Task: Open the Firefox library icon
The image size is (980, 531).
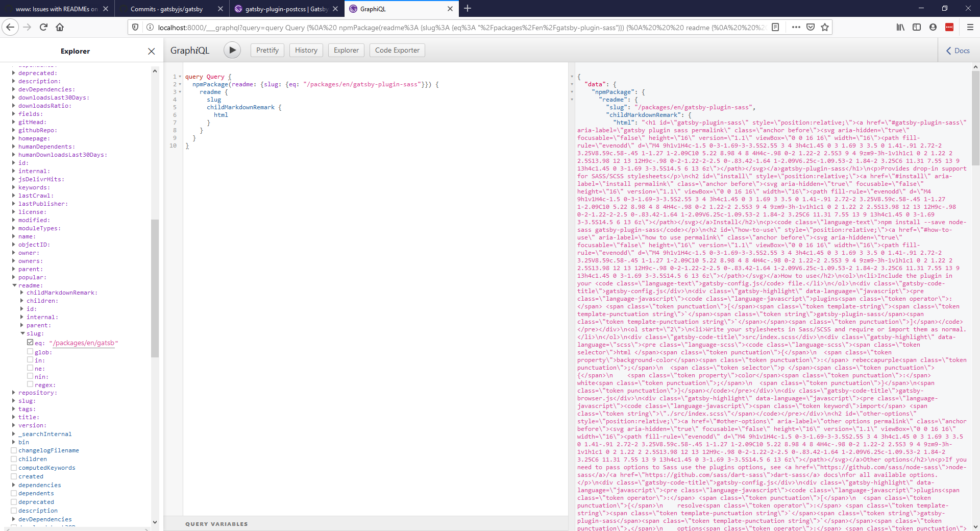Action: [x=900, y=27]
